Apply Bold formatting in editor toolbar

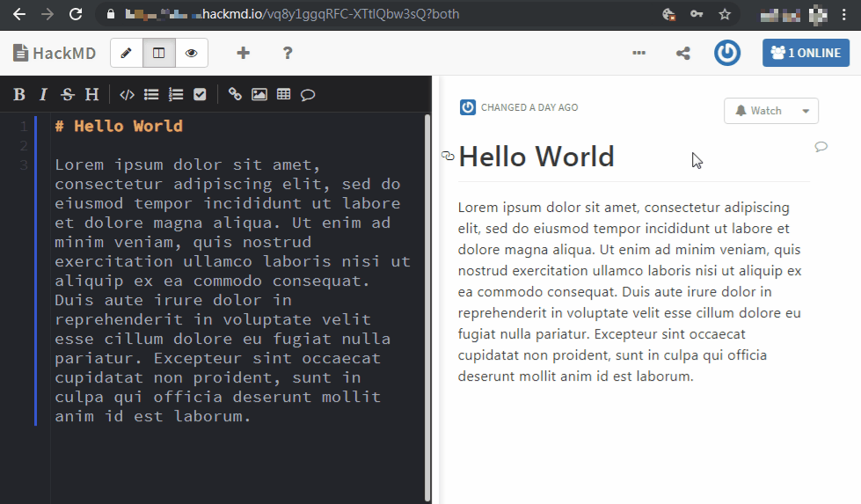(19, 94)
